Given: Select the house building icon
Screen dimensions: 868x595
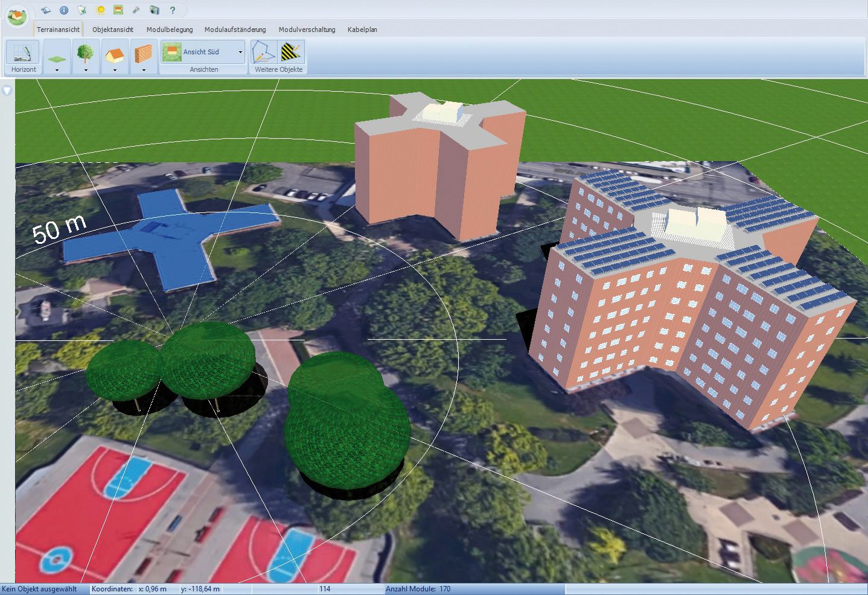Looking at the screenshot, I should [114, 54].
